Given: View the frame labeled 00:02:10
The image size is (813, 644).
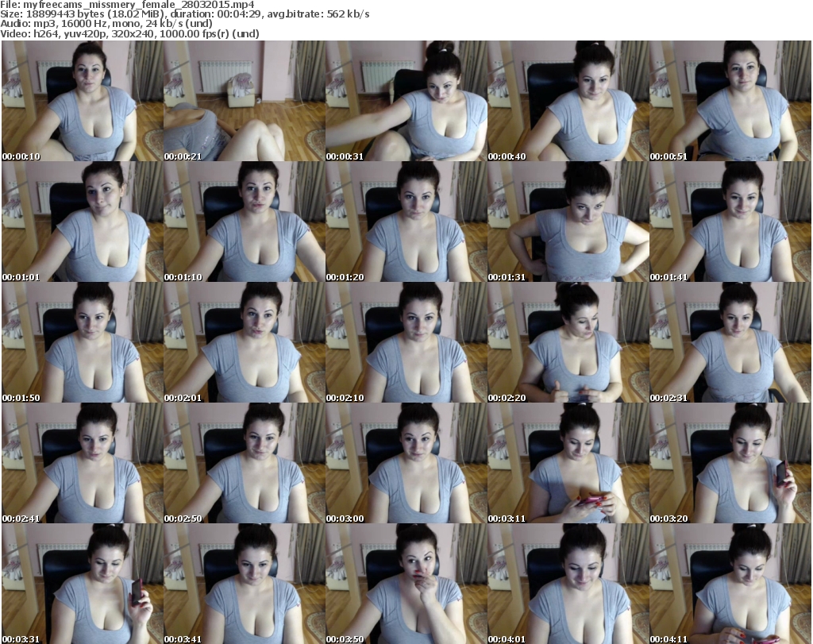Looking at the screenshot, I should click(406, 343).
